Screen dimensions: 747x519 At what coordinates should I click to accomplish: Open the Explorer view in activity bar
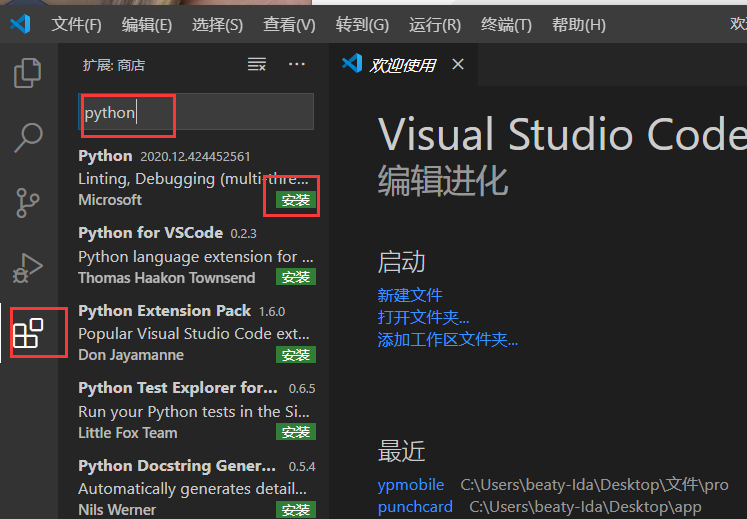pos(28,73)
